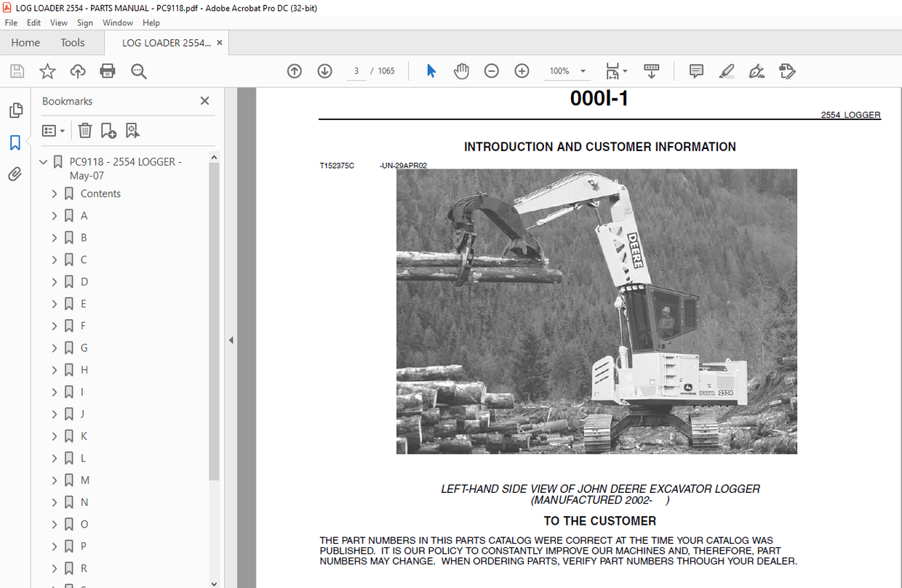
Task: Select the Highlight text tool
Action: [x=727, y=71]
